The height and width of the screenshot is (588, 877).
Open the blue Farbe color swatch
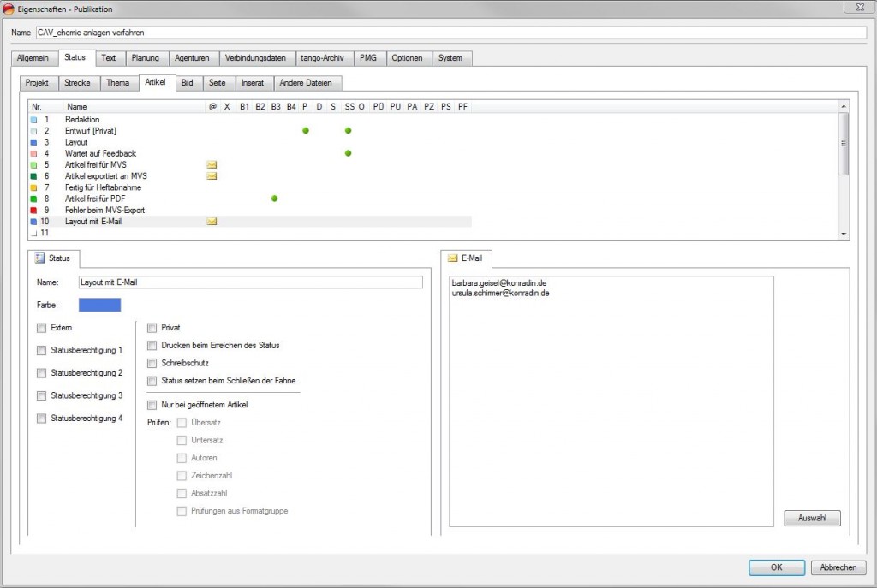point(99,305)
